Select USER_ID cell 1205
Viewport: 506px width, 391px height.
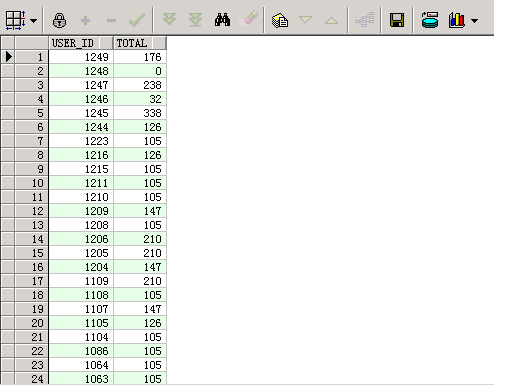tap(81, 253)
